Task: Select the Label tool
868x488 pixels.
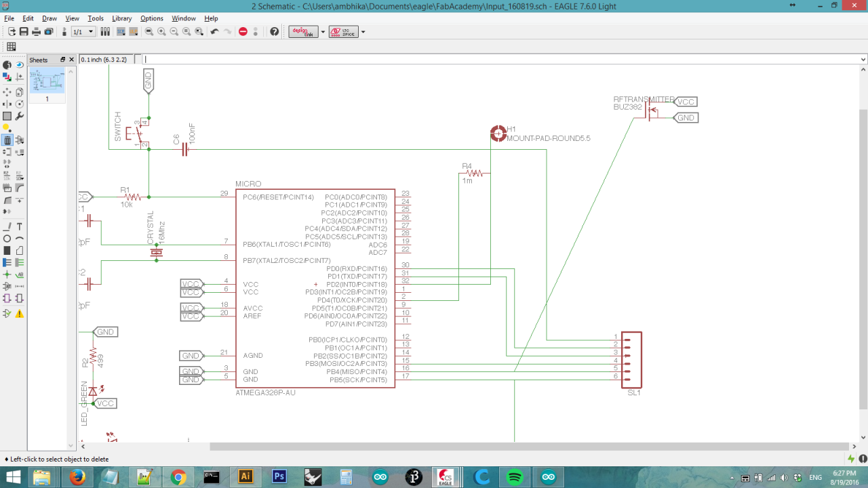Action: tap(19, 275)
